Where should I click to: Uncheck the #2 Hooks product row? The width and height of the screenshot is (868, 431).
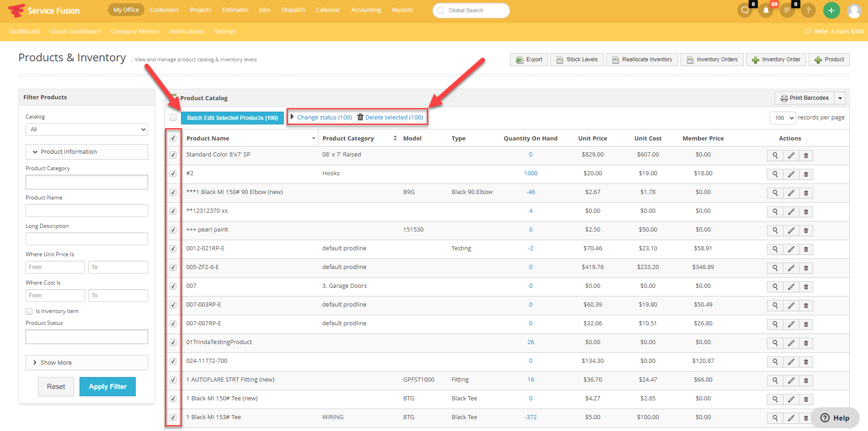pos(173,173)
